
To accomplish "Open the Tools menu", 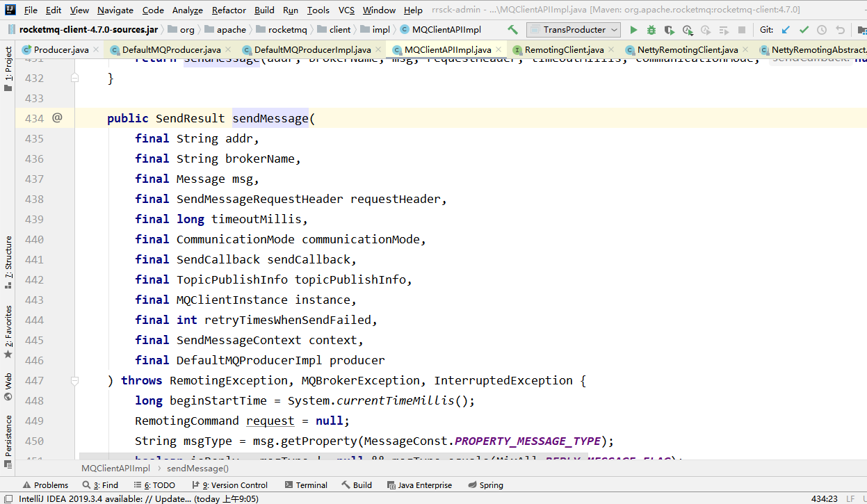I will [x=318, y=10].
